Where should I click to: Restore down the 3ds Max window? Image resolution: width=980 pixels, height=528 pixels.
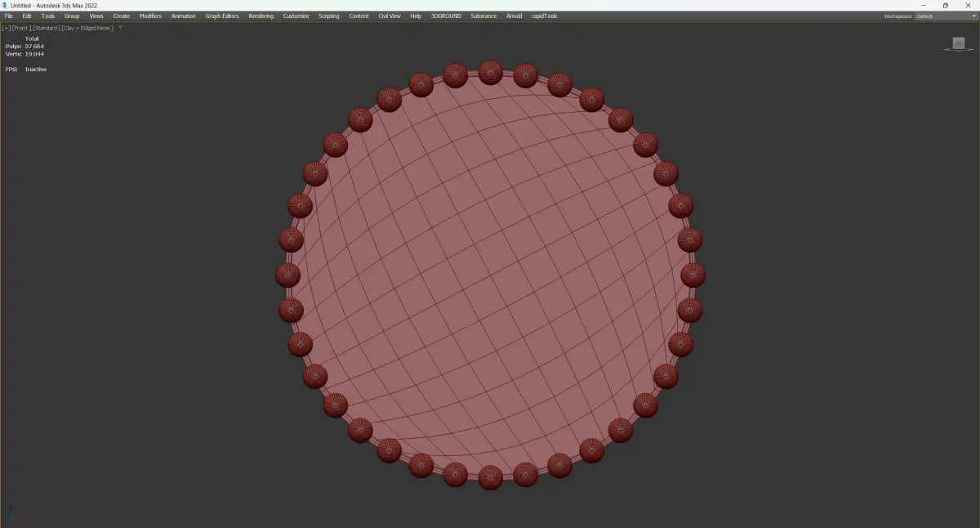click(946, 5)
